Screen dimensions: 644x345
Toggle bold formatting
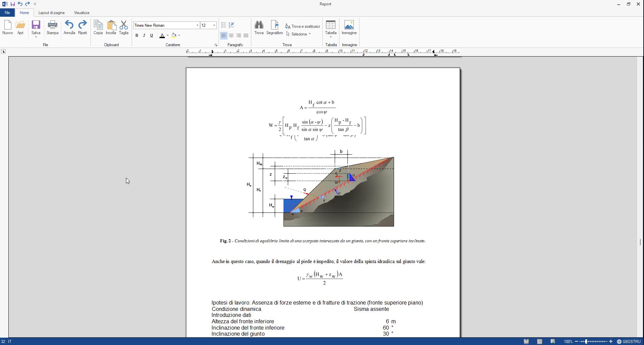[x=137, y=35]
